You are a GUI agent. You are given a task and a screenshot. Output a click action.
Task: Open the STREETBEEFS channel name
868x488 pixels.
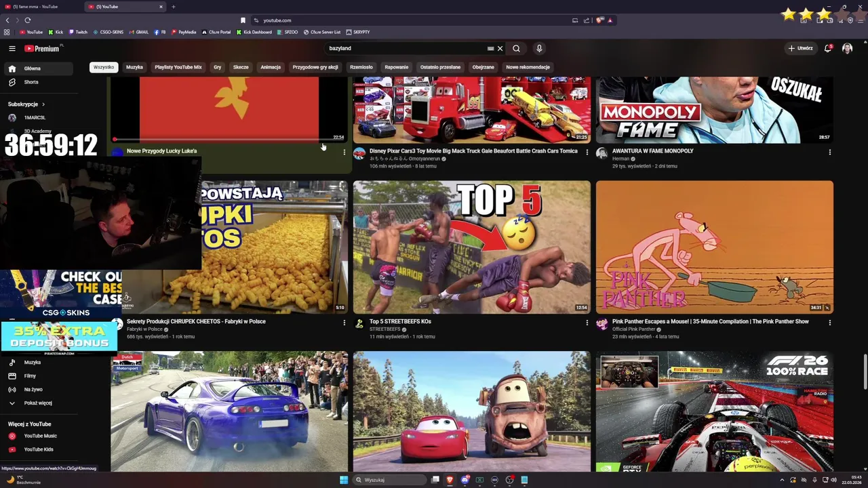(384, 329)
